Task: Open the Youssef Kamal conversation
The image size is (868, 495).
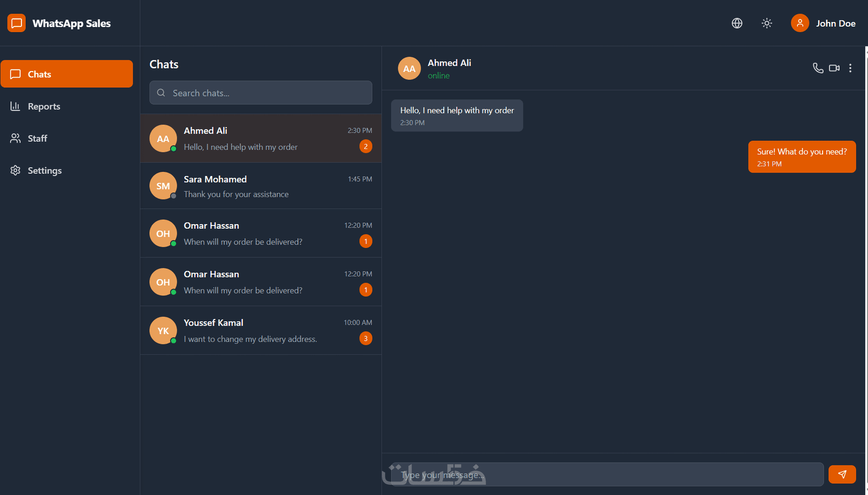Action: [x=261, y=330]
